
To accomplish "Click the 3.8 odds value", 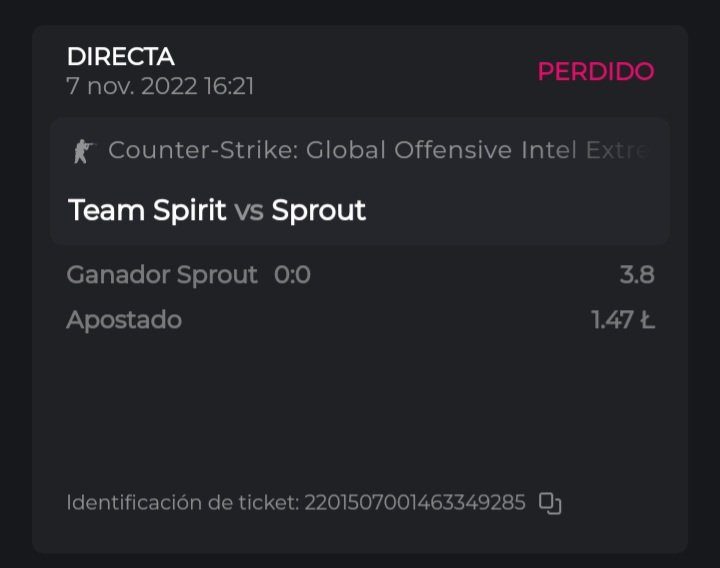I will click(636, 275).
